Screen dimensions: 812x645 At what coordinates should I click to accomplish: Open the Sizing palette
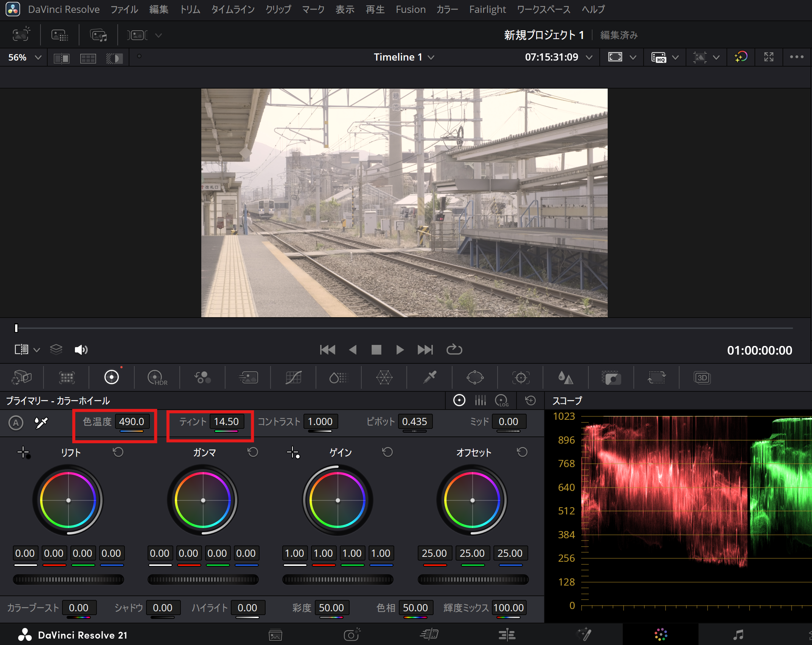pos(656,378)
